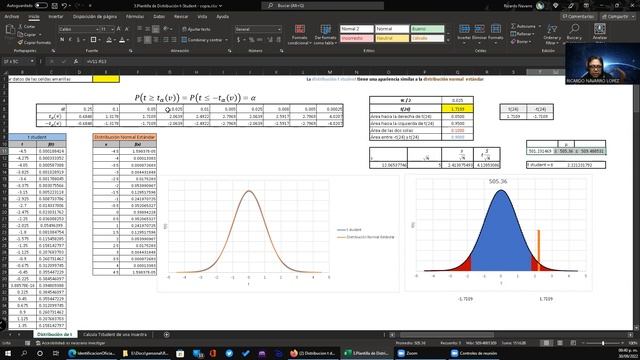This screenshot has height=360, width=640.
Task: Decrease the font size
Action: 127,29
